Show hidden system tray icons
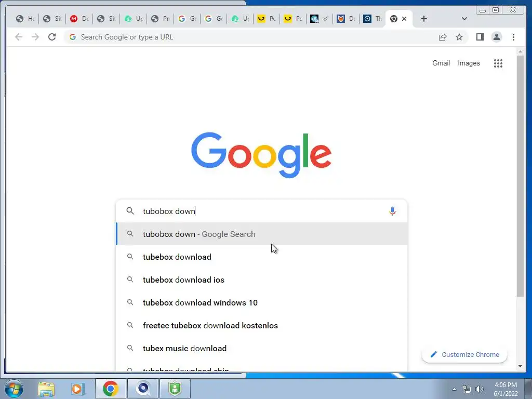Viewport: 532px width, 399px height. tap(454, 389)
